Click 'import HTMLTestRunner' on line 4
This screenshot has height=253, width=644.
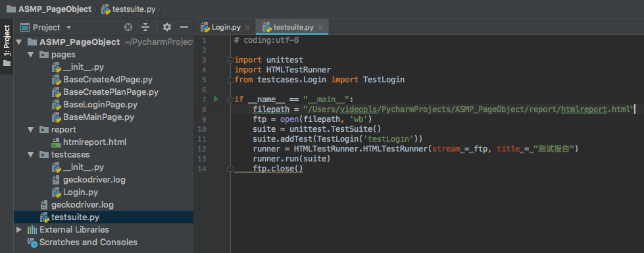point(283,70)
